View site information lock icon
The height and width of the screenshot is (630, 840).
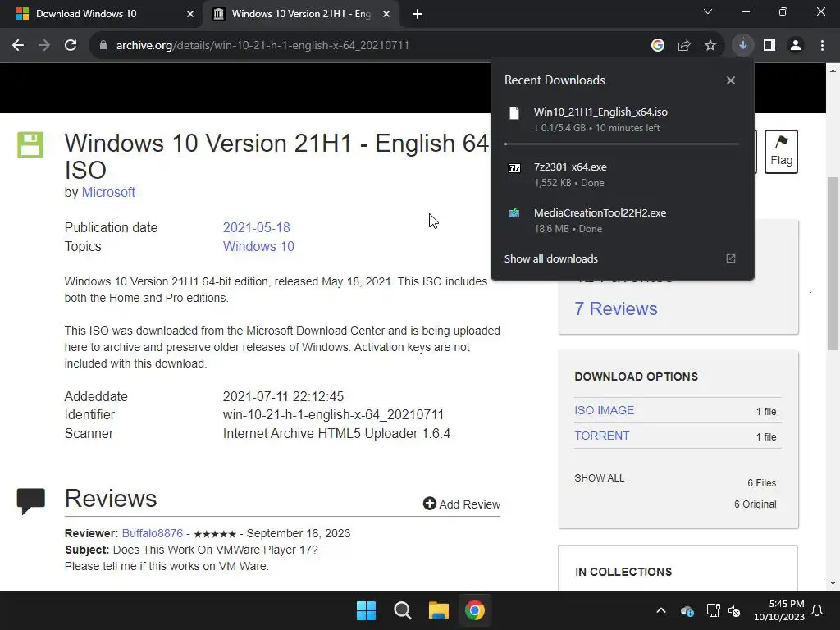pos(103,46)
